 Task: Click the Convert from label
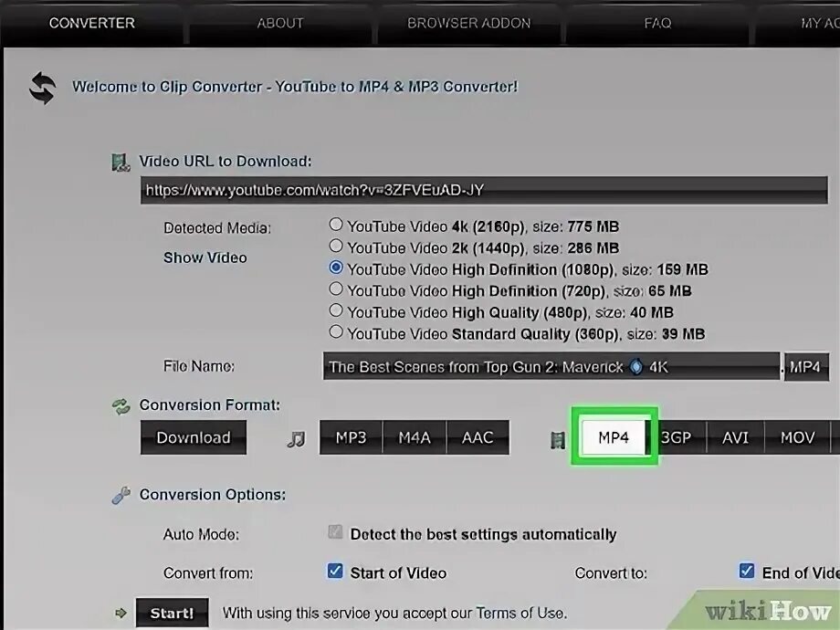coord(208,573)
